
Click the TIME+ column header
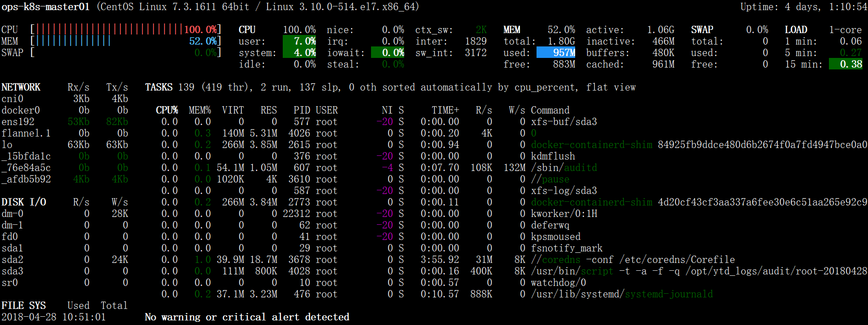[445, 110]
